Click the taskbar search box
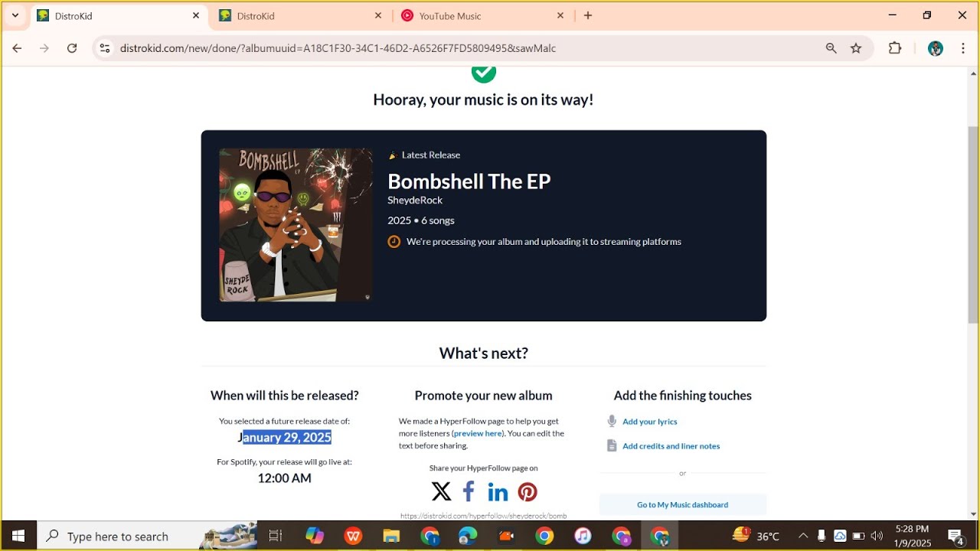The image size is (980, 551). pyautogui.click(x=148, y=536)
